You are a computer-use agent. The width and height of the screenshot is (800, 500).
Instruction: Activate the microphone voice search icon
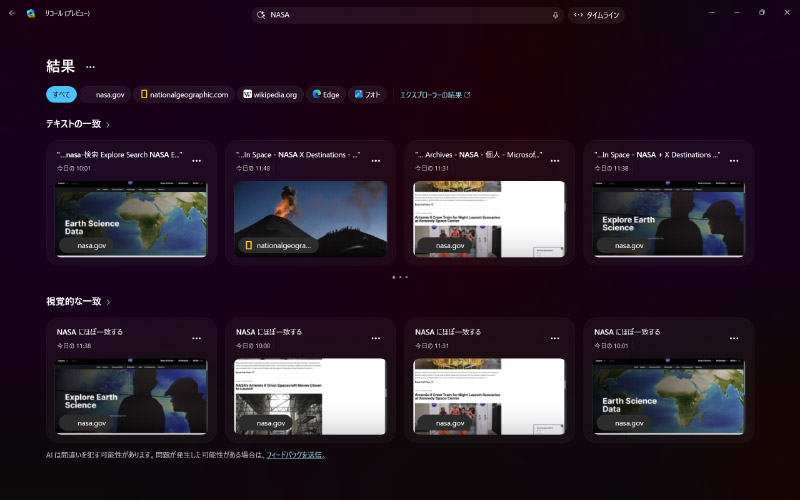(555, 15)
